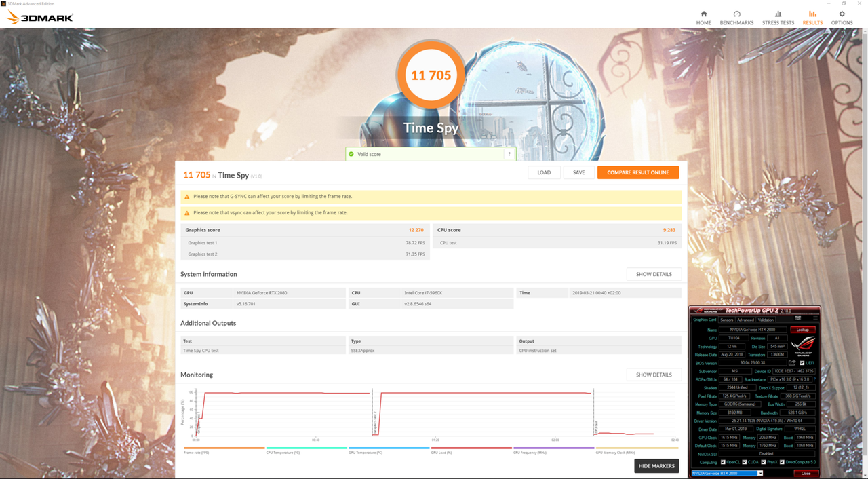868x479 pixels.
Task: Click the vsync warning triangle icon
Action: coord(187,213)
